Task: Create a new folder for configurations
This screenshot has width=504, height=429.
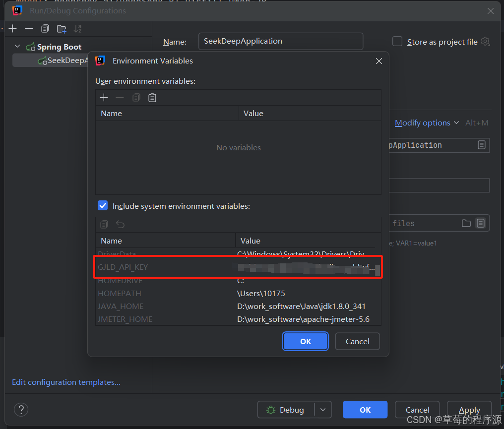Action: pyautogui.click(x=61, y=28)
